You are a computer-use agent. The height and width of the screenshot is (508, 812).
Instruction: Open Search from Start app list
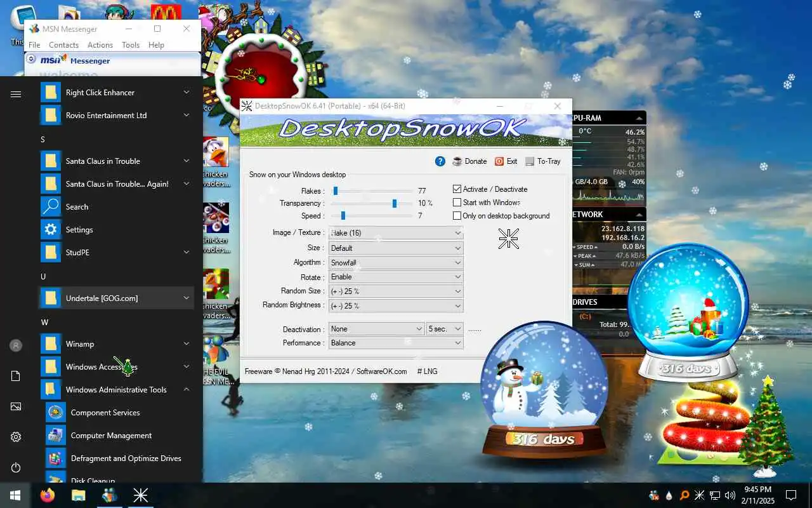(x=116, y=207)
